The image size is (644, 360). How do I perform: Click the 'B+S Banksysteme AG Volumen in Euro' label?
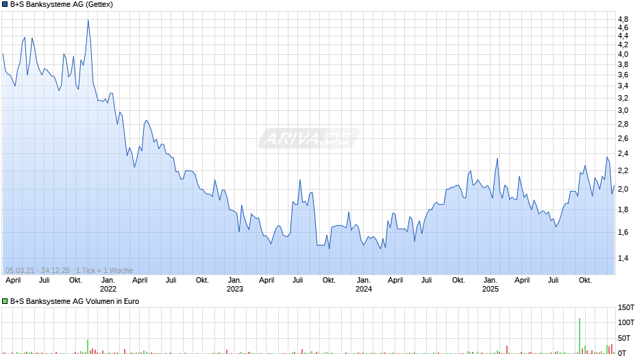[x=75, y=301]
